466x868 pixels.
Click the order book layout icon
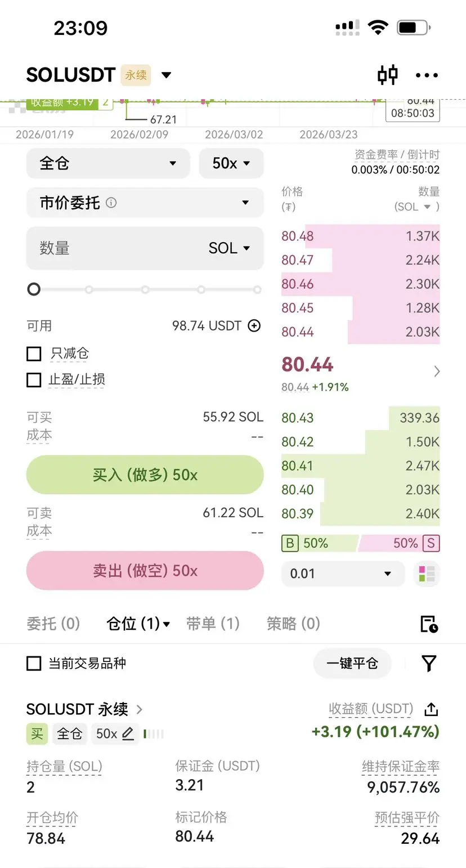pyautogui.click(x=427, y=574)
